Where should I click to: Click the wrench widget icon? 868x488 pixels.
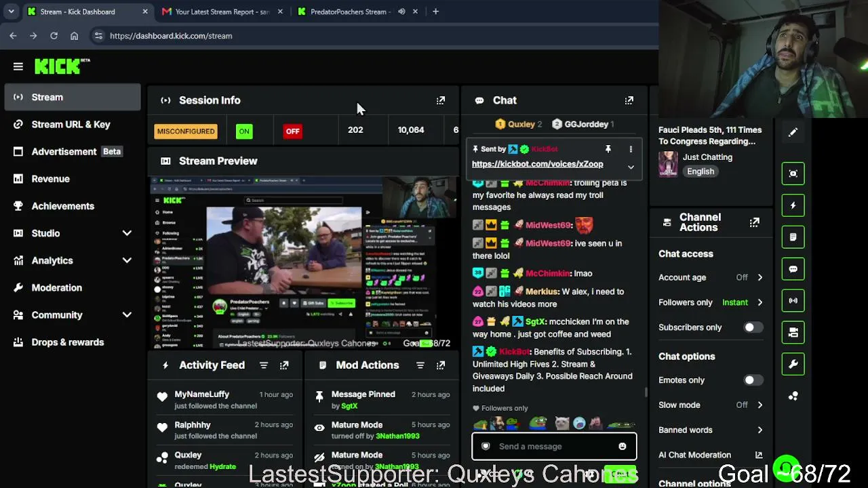point(793,364)
